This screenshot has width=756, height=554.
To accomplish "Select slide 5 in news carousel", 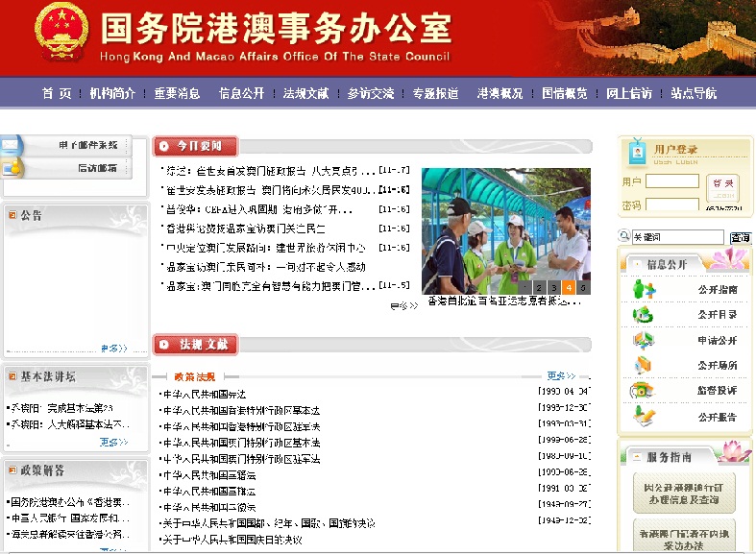I will pos(583,287).
